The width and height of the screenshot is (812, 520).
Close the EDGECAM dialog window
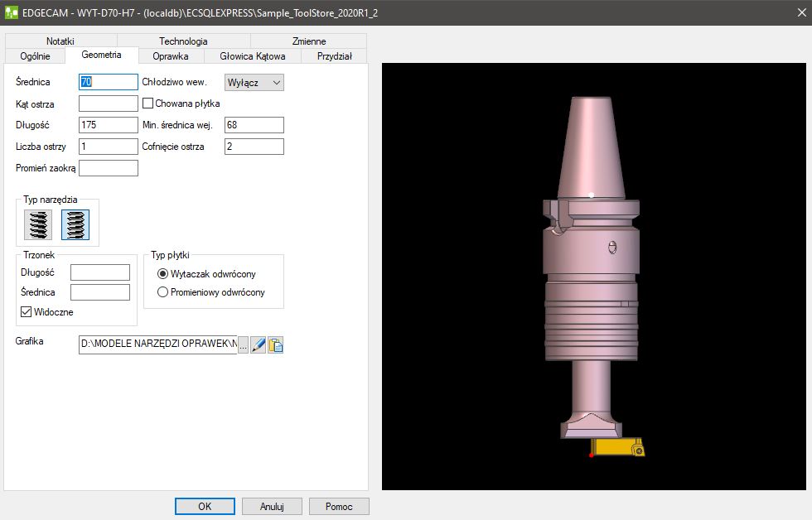click(x=802, y=12)
